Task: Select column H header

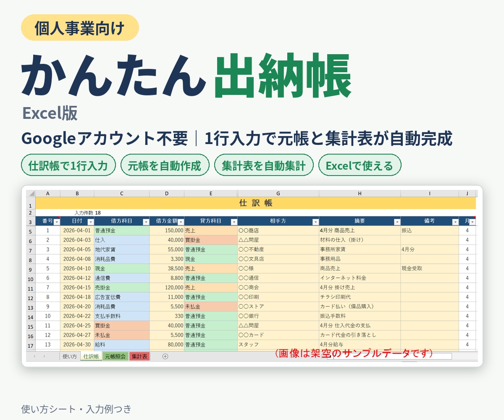Action: click(360, 194)
